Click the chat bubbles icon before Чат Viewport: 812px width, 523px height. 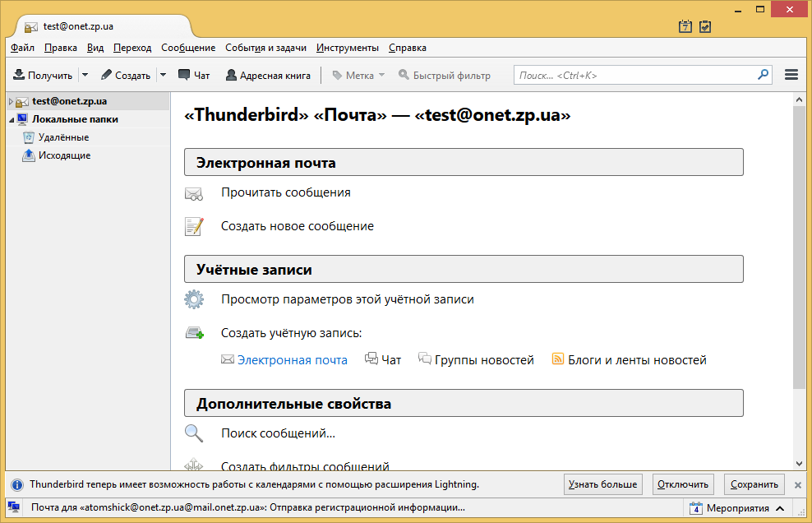371,359
